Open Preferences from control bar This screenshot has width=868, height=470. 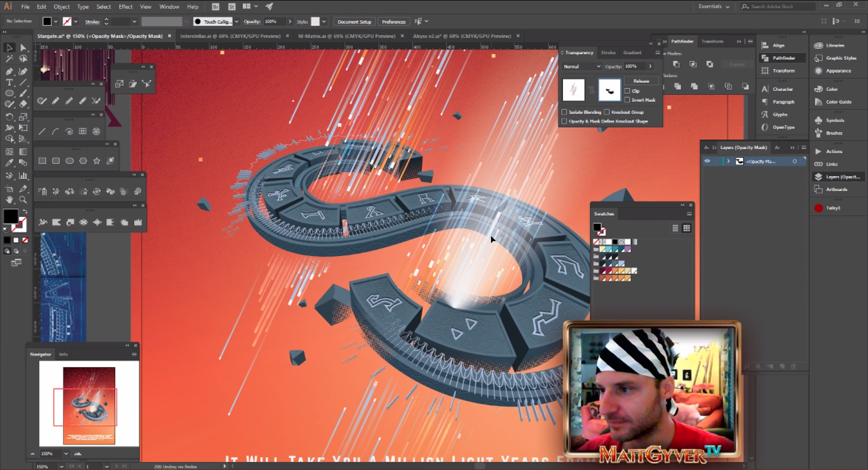[394, 22]
